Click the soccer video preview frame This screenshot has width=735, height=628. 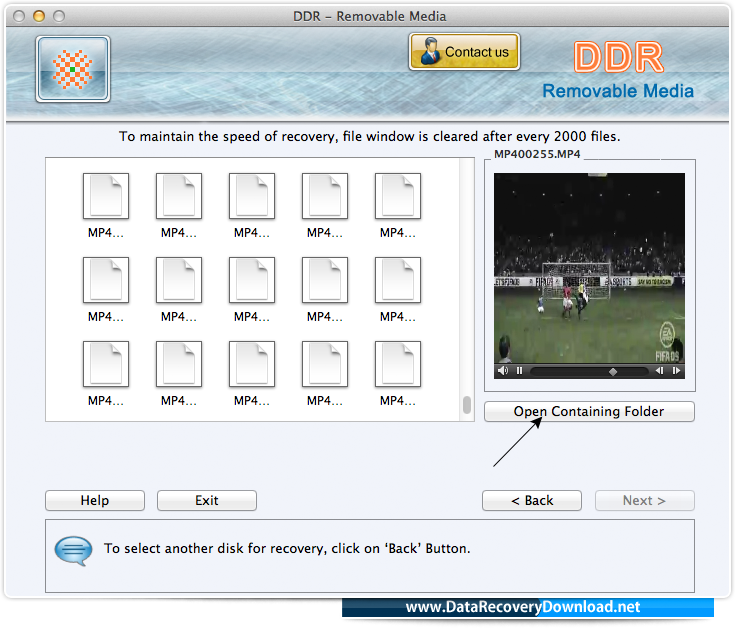(x=589, y=268)
